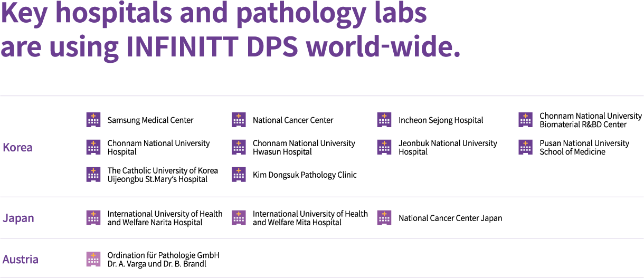Click the icon beside Narita Hospital entry
Viewport: 644px width, 278px height.
[93, 218]
